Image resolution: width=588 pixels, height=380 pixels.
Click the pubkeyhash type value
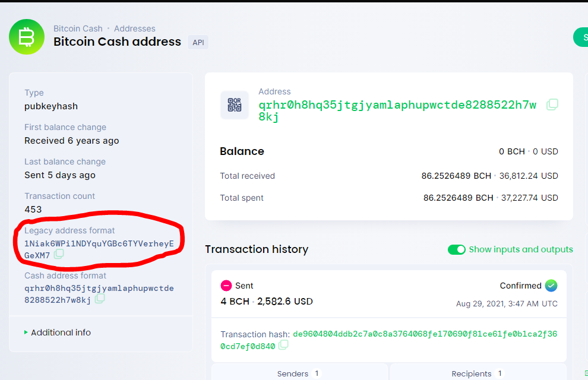pos(51,106)
